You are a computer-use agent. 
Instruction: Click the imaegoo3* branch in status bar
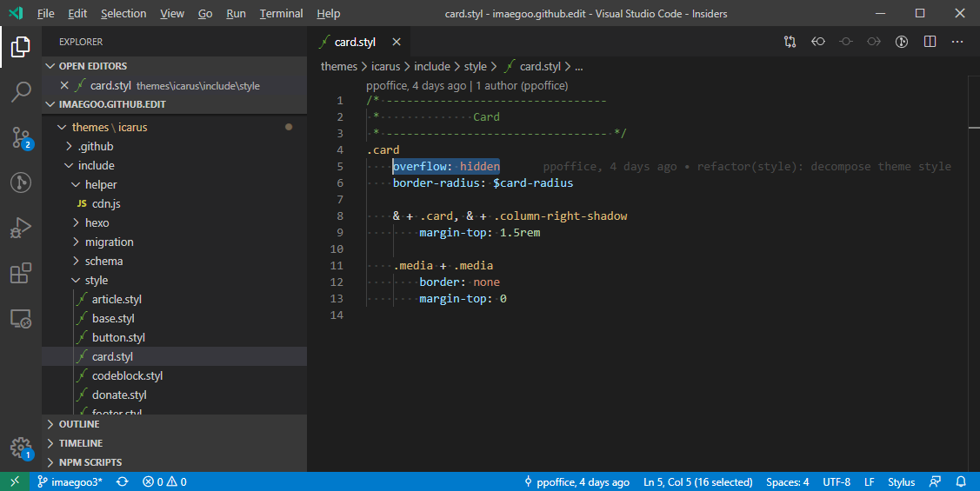click(x=70, y=481)
